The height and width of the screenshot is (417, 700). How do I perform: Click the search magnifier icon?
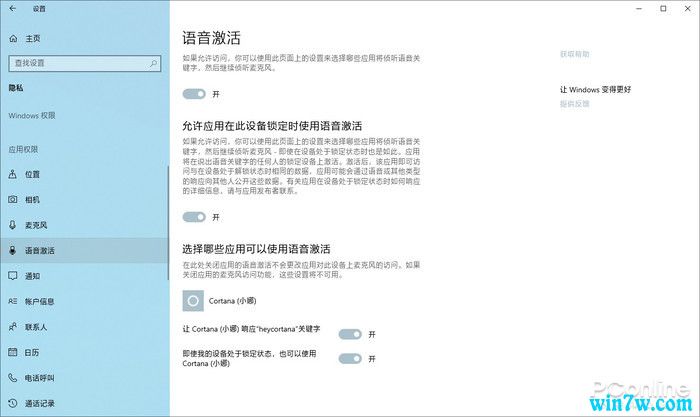[153, 63]
